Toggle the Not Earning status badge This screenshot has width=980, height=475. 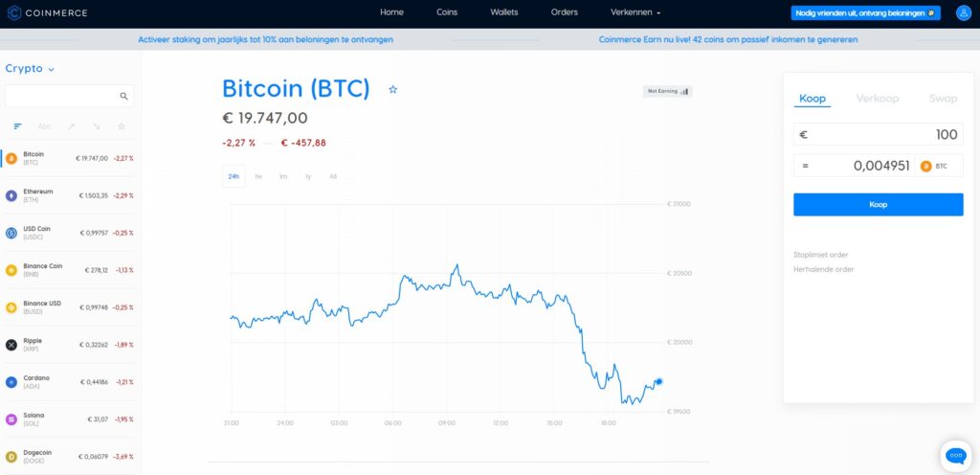667,91
